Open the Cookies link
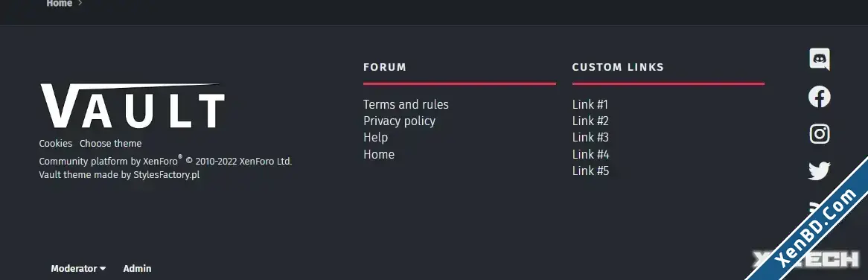This screenshot has width=868, height=280. [x=55, y=143]
